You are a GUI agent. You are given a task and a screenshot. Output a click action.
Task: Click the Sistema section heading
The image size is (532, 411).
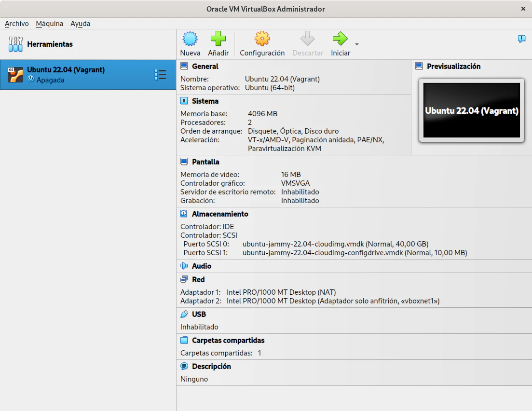pos(205,101)
